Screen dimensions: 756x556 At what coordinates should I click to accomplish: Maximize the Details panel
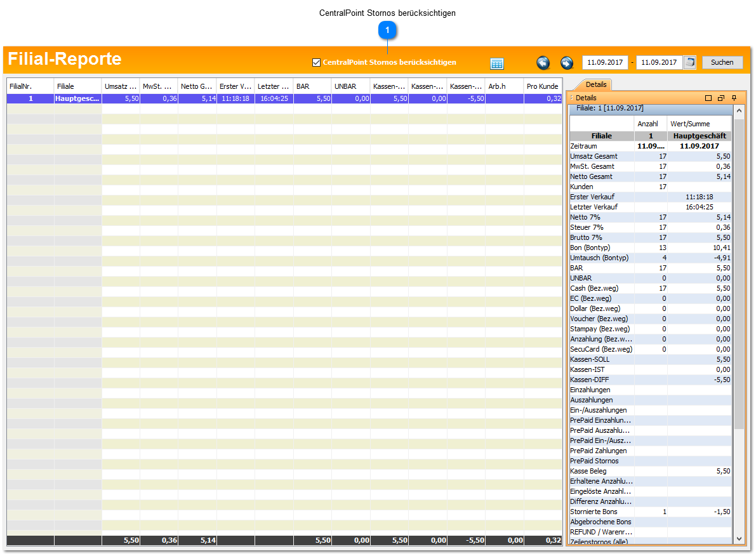pos(708,98)
